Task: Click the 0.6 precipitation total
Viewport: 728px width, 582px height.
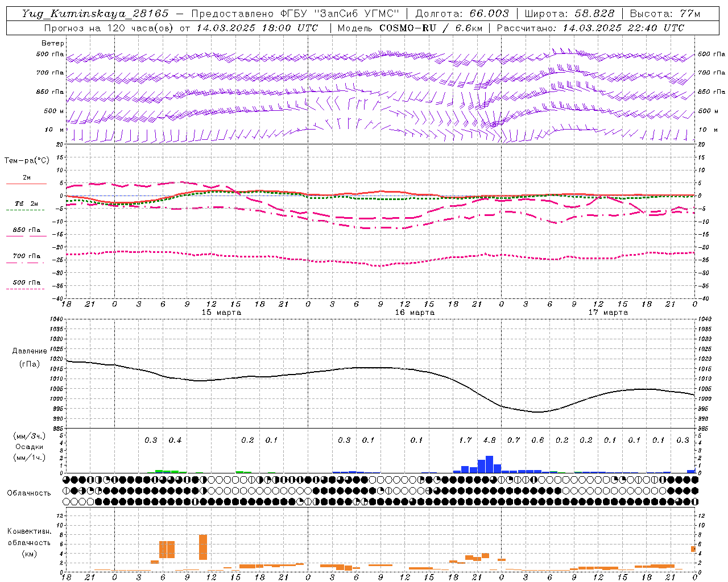Action: (537, 440)
